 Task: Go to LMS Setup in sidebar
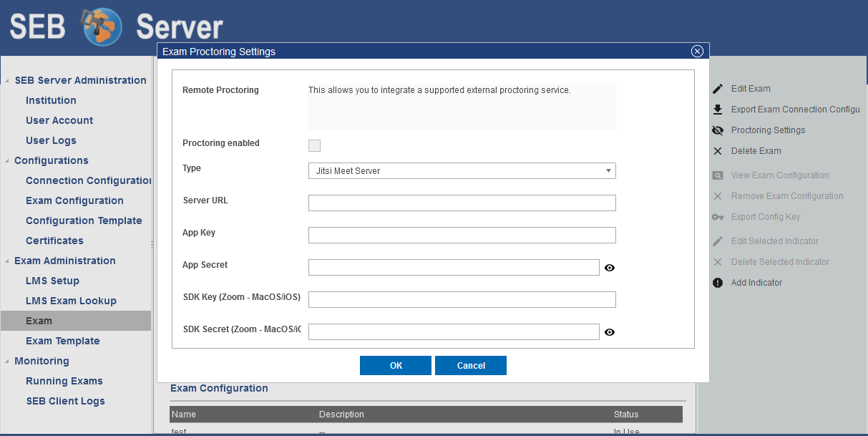tap(52, 281)
